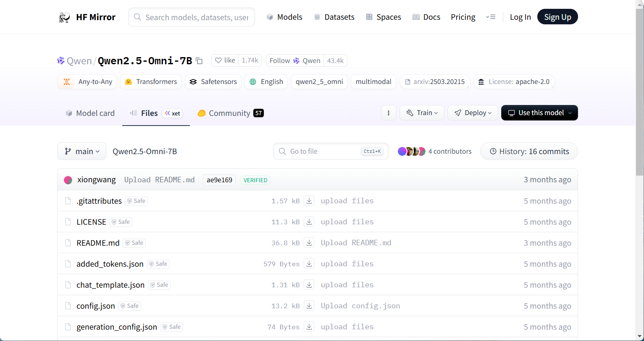The image size is (644, 341).
Task: Open the Pricing page
Action: click(463, 17)
